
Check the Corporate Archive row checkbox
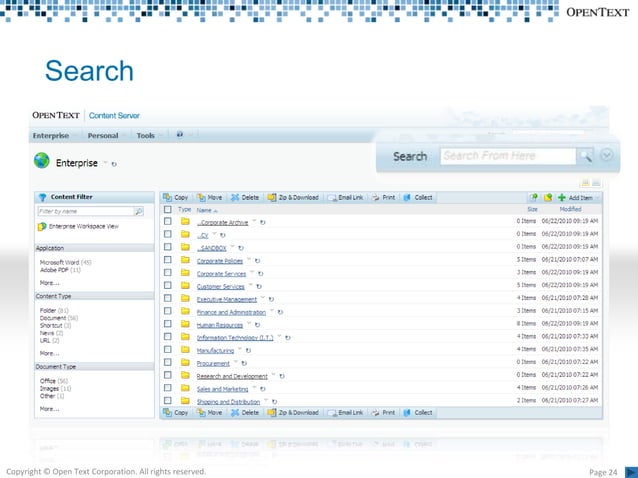point(168,221)
